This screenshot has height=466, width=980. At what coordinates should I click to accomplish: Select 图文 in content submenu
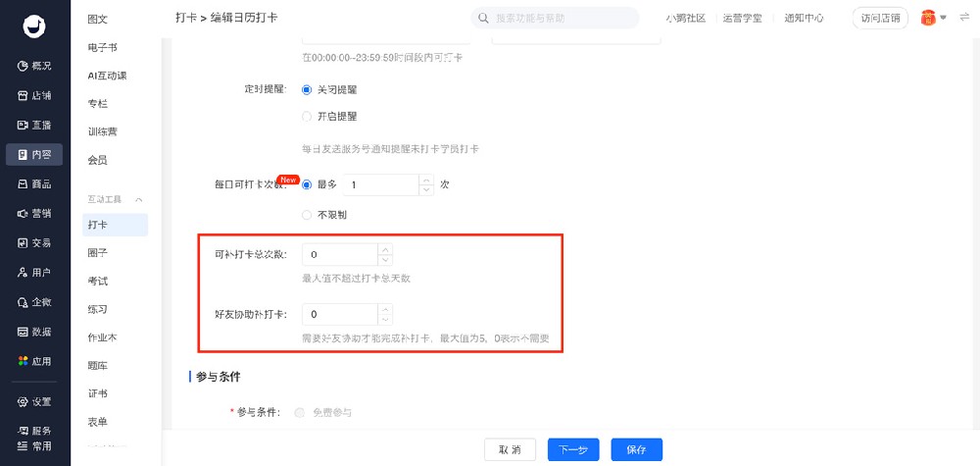pos(97,19)
